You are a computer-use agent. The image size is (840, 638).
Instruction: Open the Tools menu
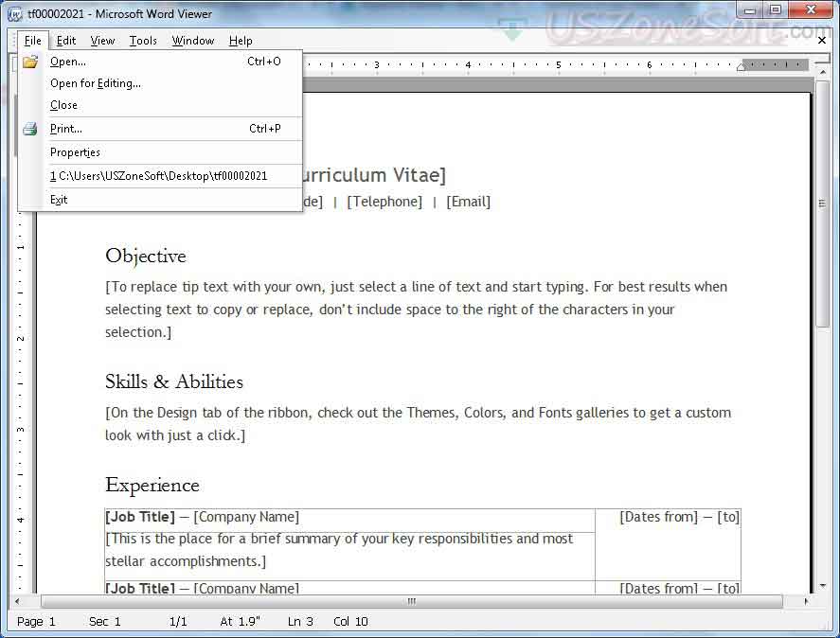click(143, 41)
